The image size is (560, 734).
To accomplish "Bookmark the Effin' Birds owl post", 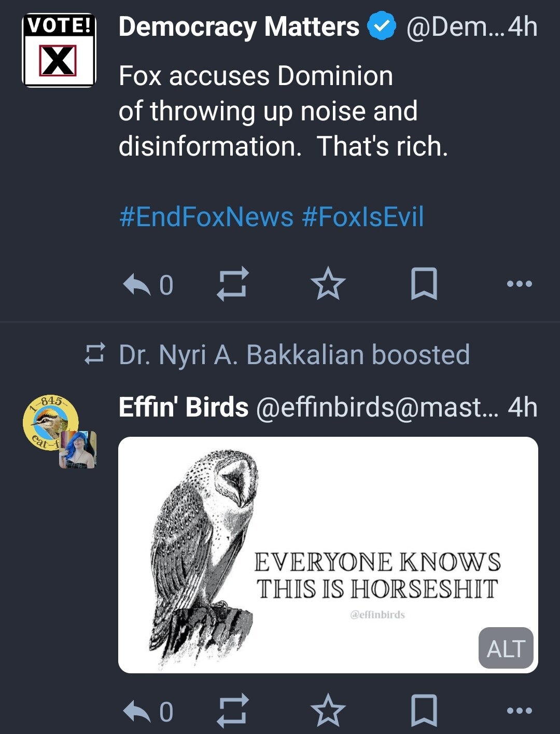I will coord(424,711).
